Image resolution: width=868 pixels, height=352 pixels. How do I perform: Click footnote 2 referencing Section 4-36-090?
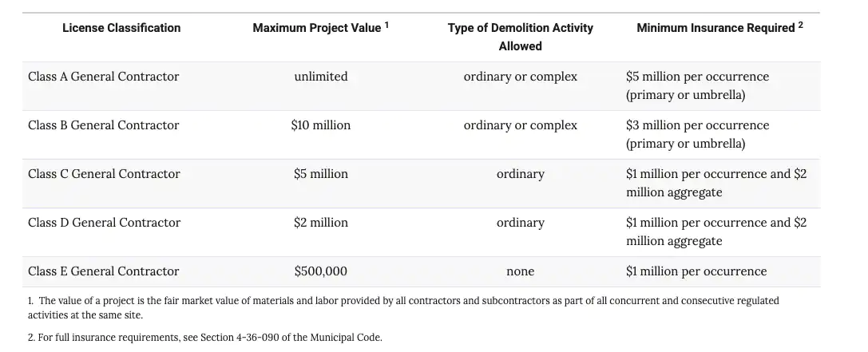(205, 338)
